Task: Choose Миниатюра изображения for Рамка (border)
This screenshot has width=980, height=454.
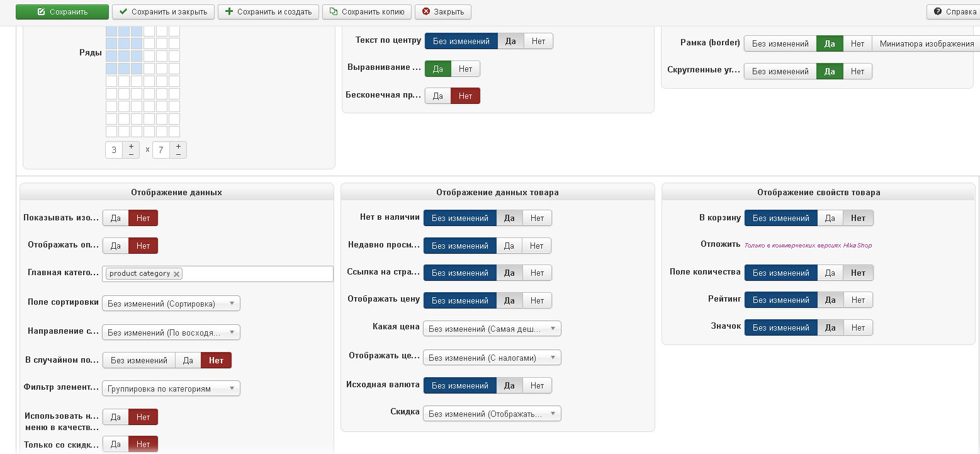Action: (x=926, y=43)
